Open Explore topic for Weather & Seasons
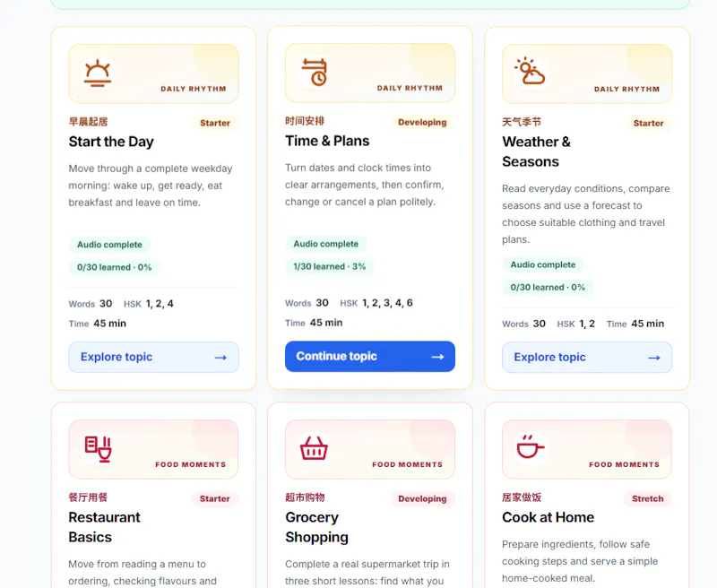This screenshot has width=717, height=588. [587, 357]
